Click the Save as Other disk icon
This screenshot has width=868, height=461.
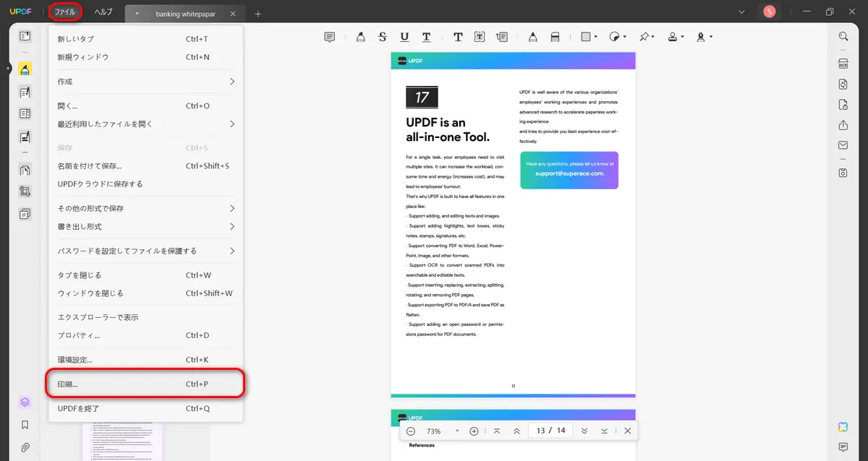pos(843,173)
